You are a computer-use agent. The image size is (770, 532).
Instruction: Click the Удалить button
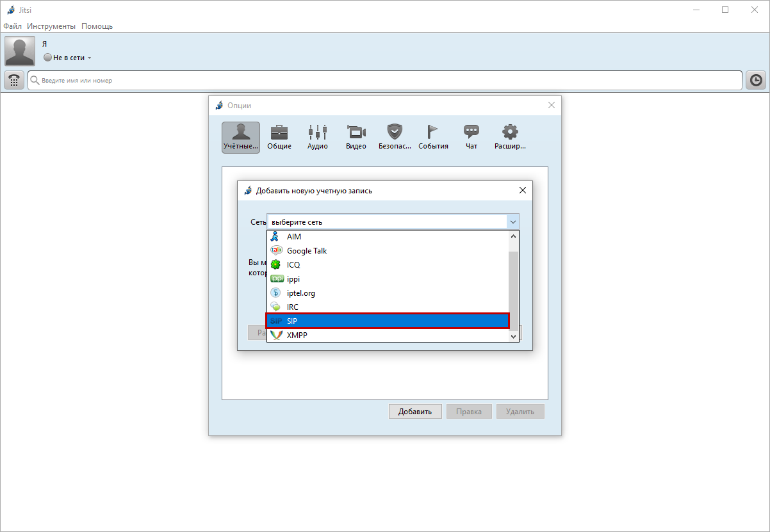520,411
